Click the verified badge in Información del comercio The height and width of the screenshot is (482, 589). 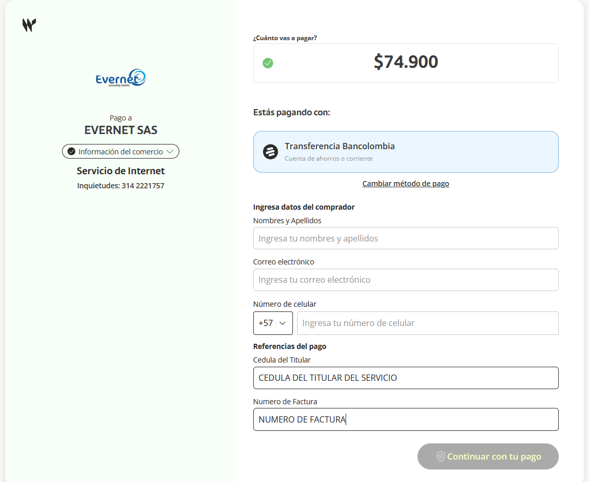[x=71, y=151]
